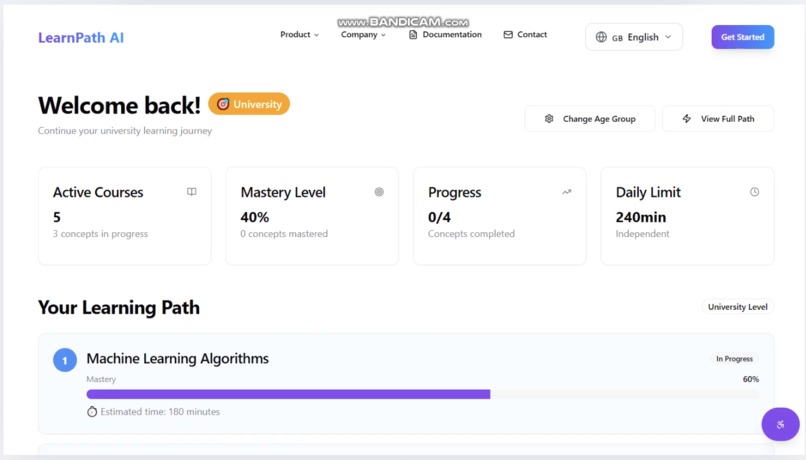
Task: Expand the language chevron arrow
Action: 668,37
